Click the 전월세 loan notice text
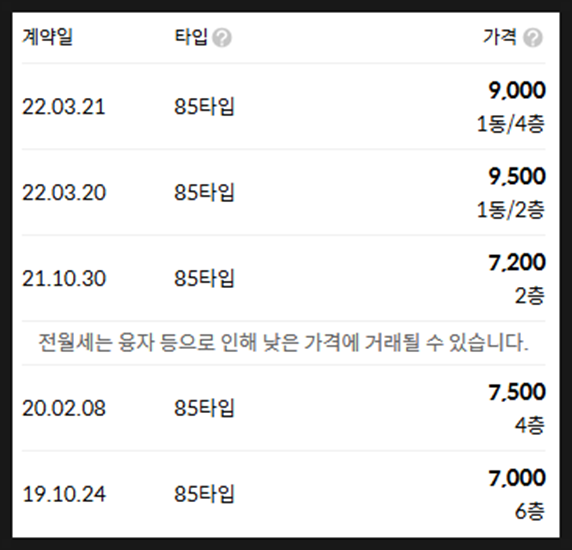Image resolution: width=572 pixels, height=550 pixels. coord(283,342)
